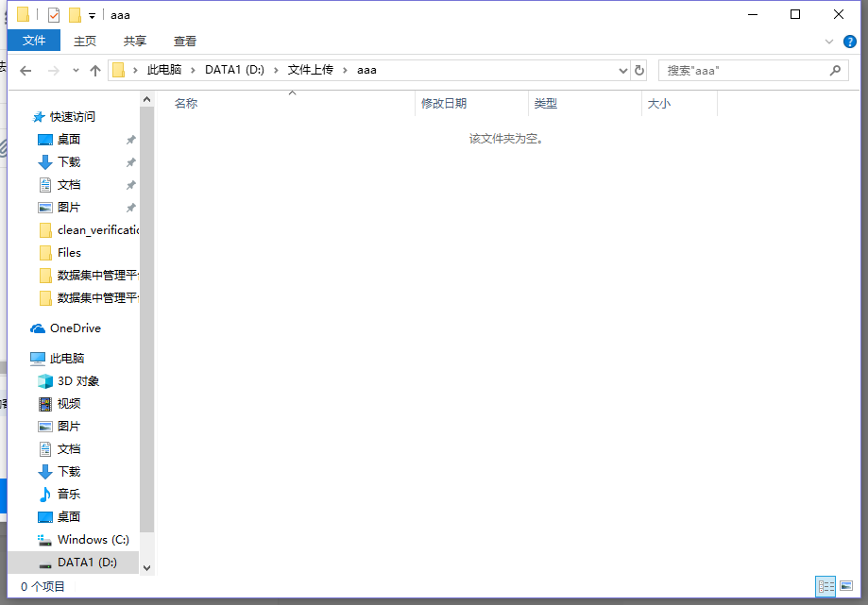Open OneDrive in the navigation pane

[75, 328]
